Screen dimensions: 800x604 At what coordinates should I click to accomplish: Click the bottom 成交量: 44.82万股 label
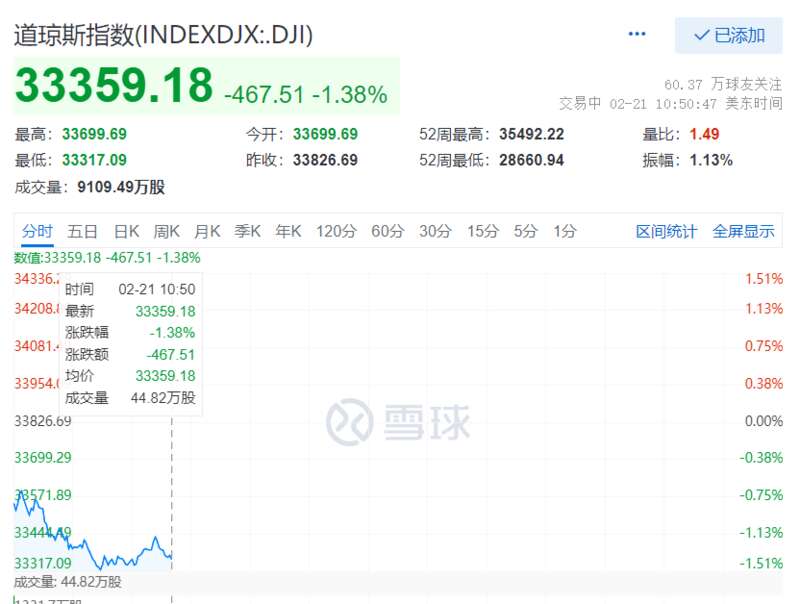67,582
